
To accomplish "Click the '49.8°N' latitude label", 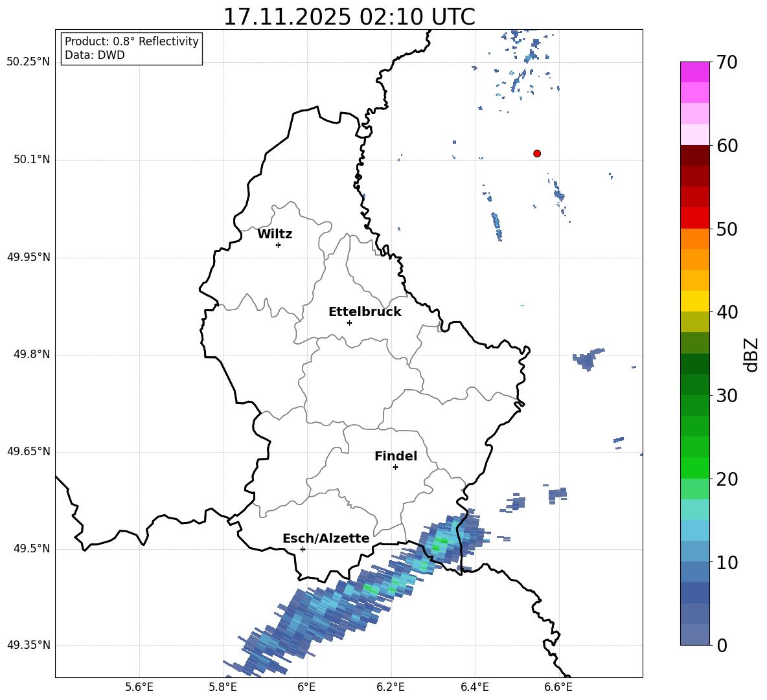I will 32,354.
